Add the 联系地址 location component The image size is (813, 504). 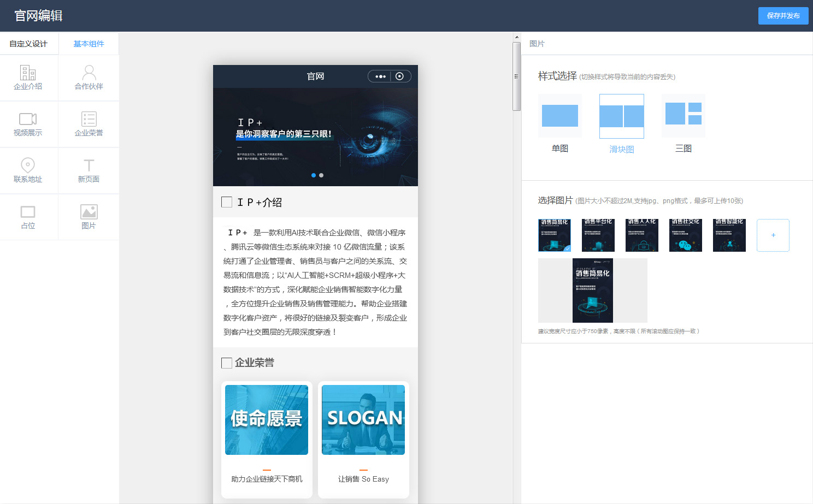(x=28, y=170)
